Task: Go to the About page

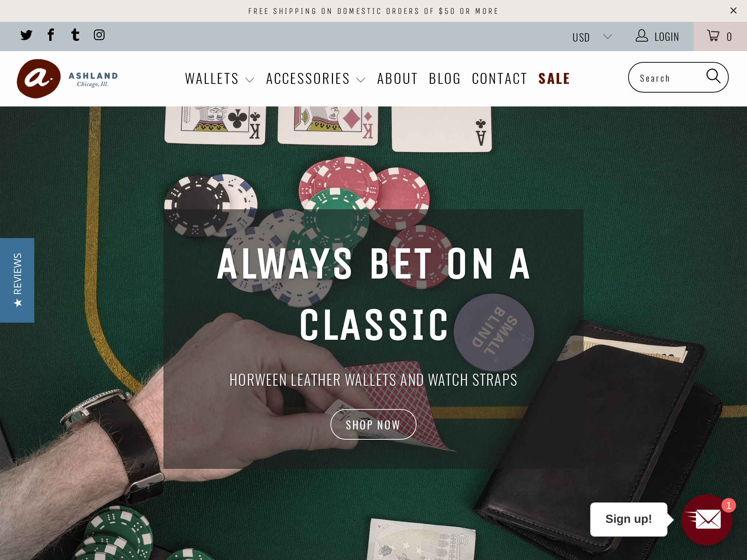Action: [397, 79]
